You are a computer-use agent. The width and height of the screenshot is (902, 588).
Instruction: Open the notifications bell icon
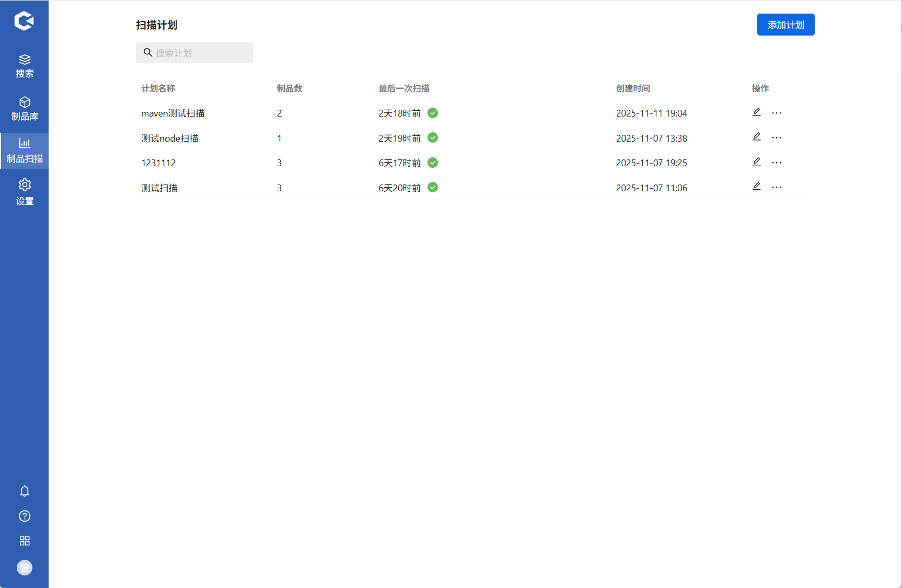25,491
